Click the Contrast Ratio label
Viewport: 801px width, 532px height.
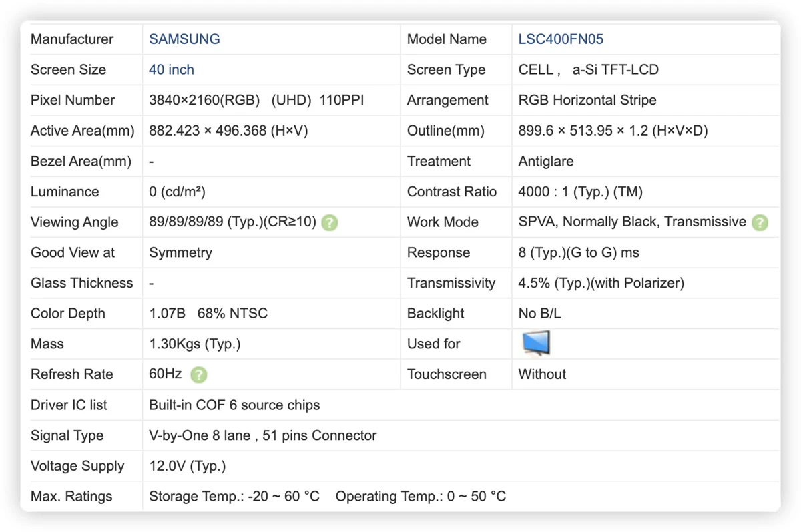(452, 192)
